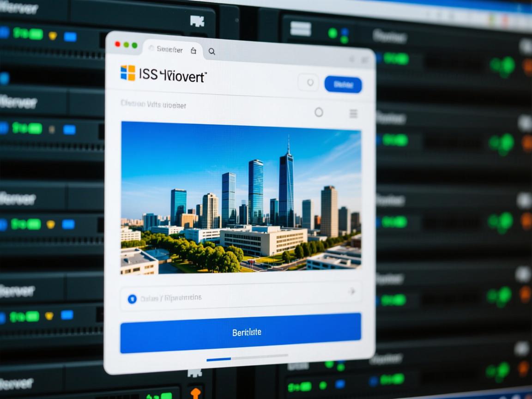The height and width of the screenshot is (399, 532).
Task: Open the hamburger menu icon
Action: [x=353, y=113]
